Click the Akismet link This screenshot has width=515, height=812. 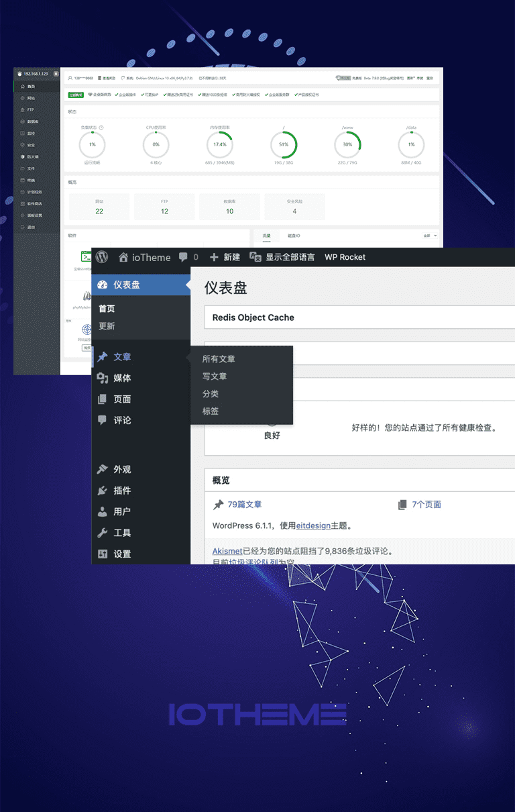tap(227, 552)
